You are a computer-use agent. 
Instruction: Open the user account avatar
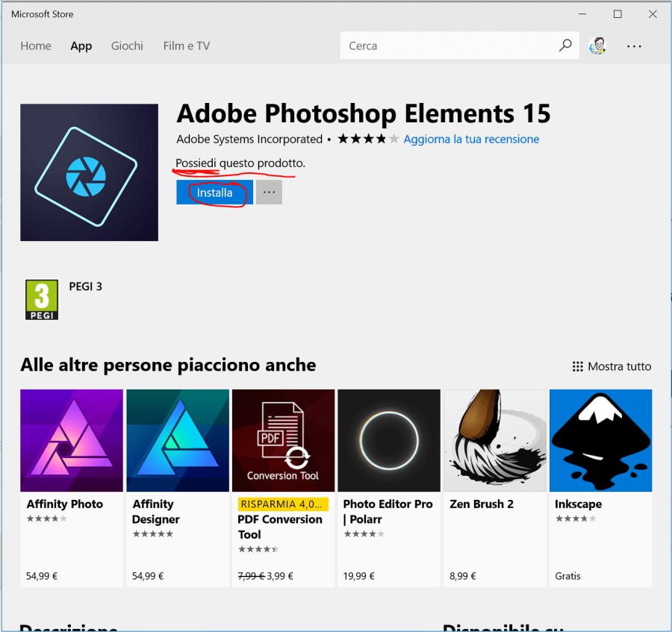click(x=597, y=46)
